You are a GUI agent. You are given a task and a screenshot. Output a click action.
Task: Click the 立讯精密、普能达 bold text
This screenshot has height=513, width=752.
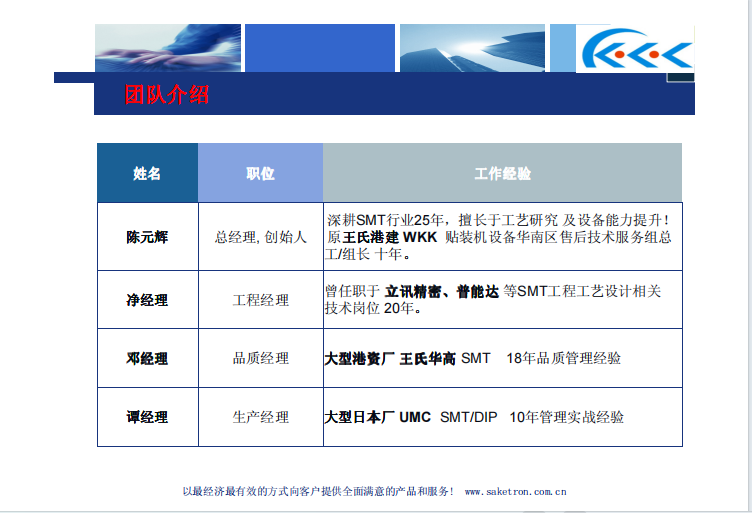442,291
